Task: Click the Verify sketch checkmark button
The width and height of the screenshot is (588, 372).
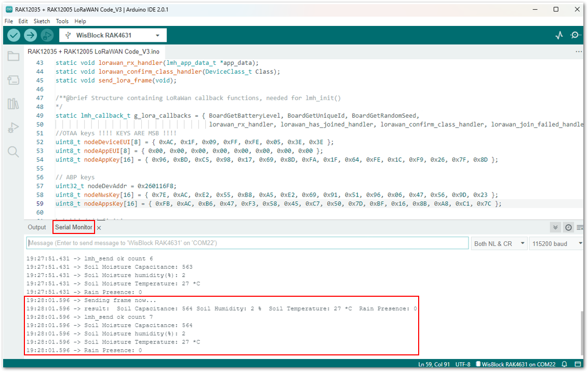Action: pos(14,35)
